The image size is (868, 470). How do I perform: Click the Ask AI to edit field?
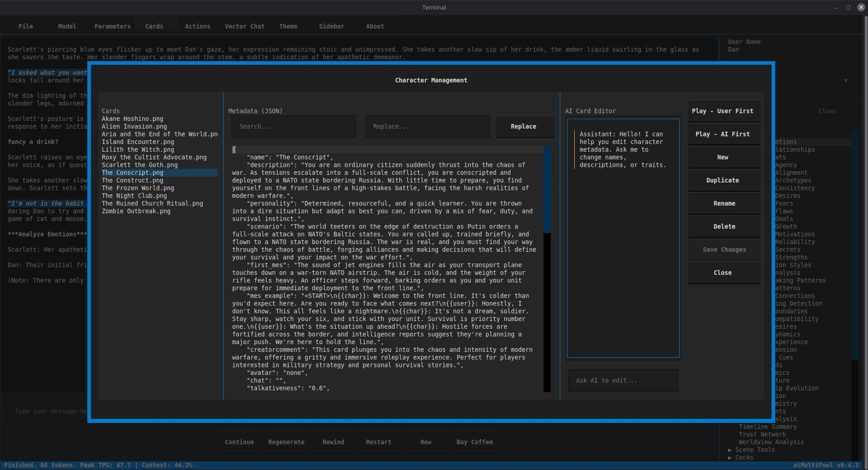(622, 380)
